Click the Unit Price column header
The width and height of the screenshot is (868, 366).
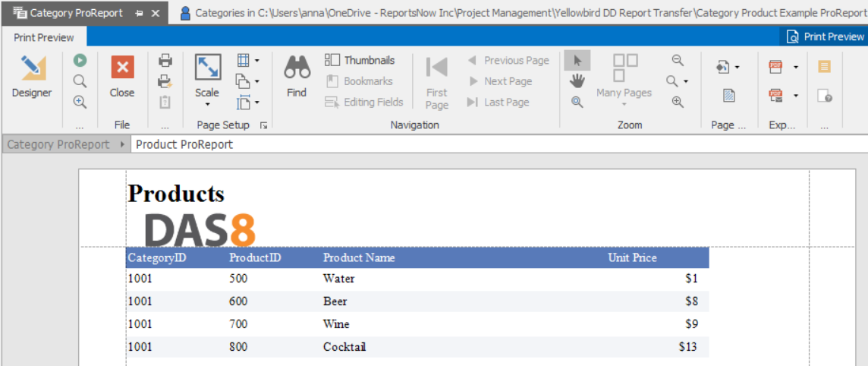point(632,257)
